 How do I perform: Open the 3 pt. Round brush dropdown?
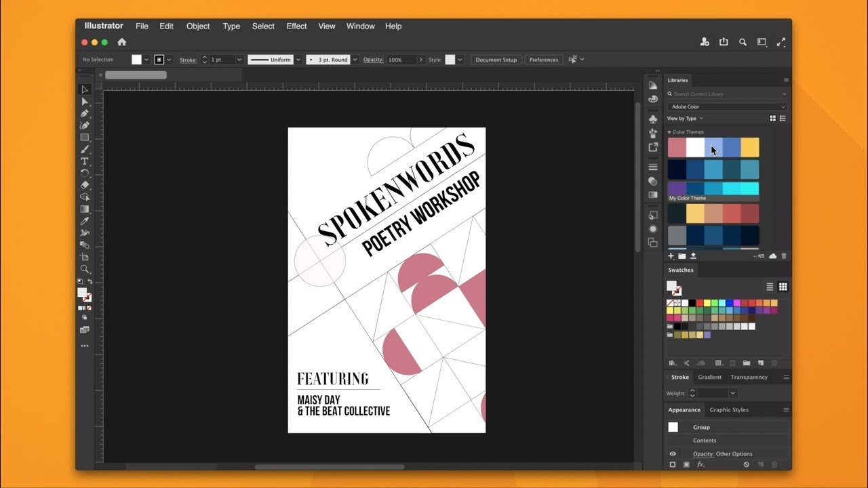coord(353,60)
